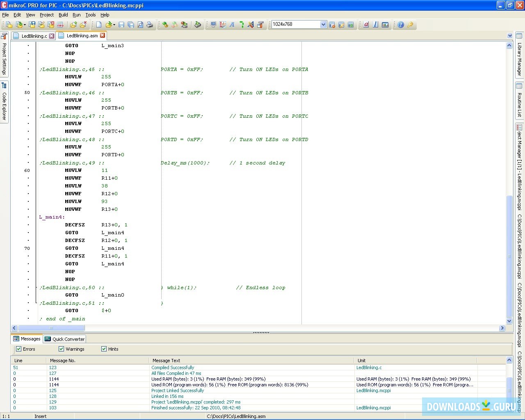Image resolution: width=525 pixels, height=420 pixels.
Task: Toggle the Warnings checkbox
Action: coord(62,349)
